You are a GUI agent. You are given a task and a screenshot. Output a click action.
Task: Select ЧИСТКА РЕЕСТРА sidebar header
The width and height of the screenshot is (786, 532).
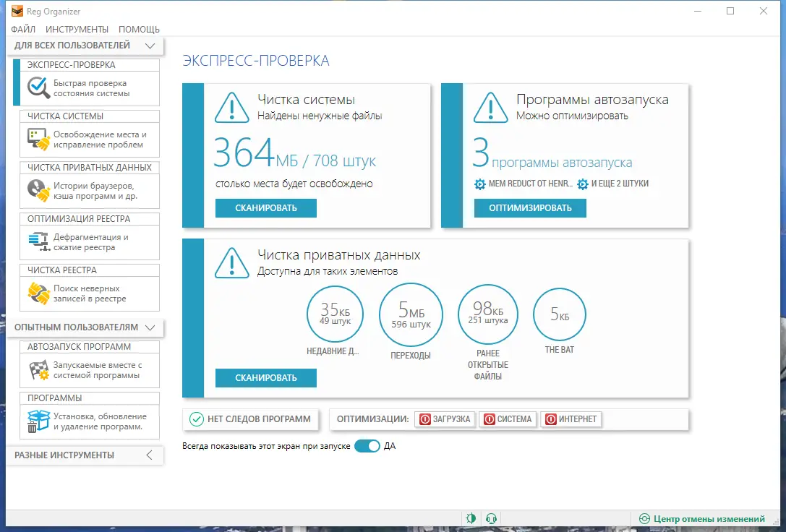(x=62, y=270)
